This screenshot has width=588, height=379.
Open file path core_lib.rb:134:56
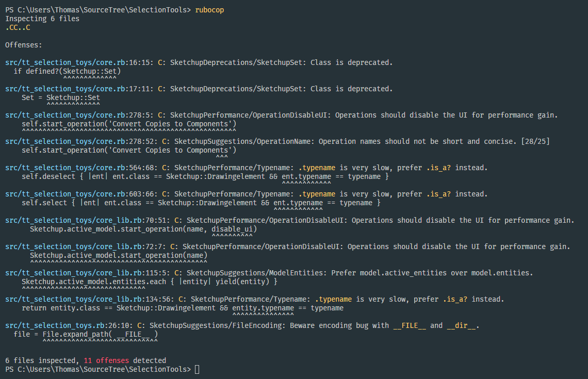[x=90, y=299]
